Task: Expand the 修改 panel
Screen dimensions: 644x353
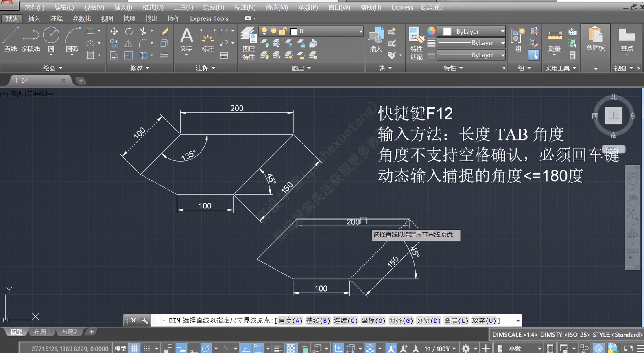Action: [140, 68]
